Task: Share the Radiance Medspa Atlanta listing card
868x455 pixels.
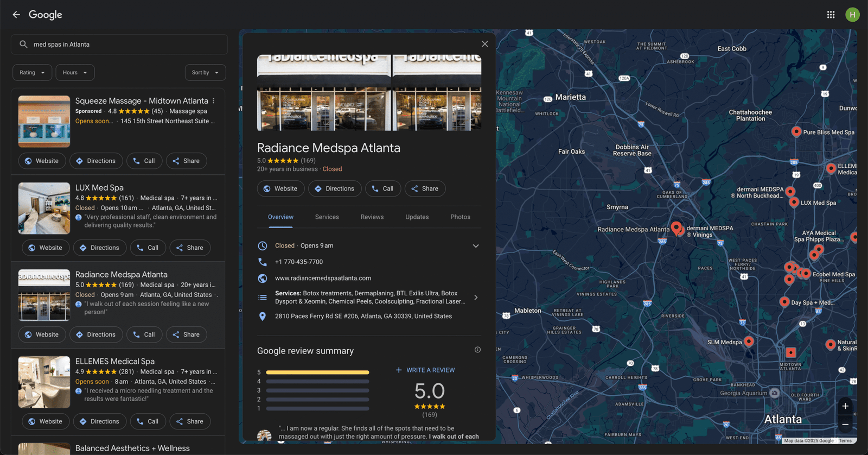Action: tap(186, 334)
